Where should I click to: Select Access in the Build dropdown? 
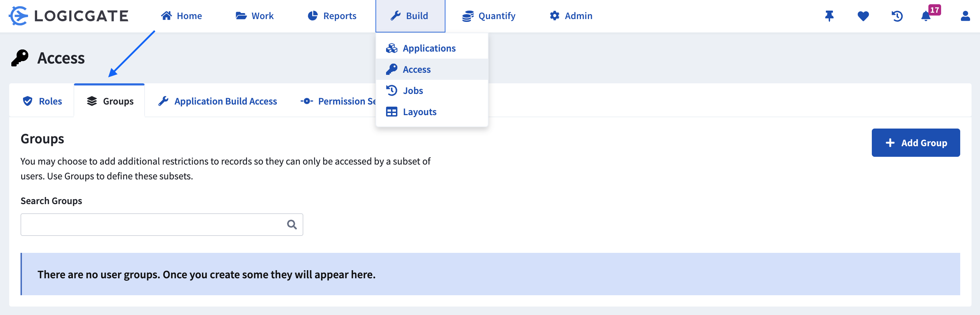432,70
